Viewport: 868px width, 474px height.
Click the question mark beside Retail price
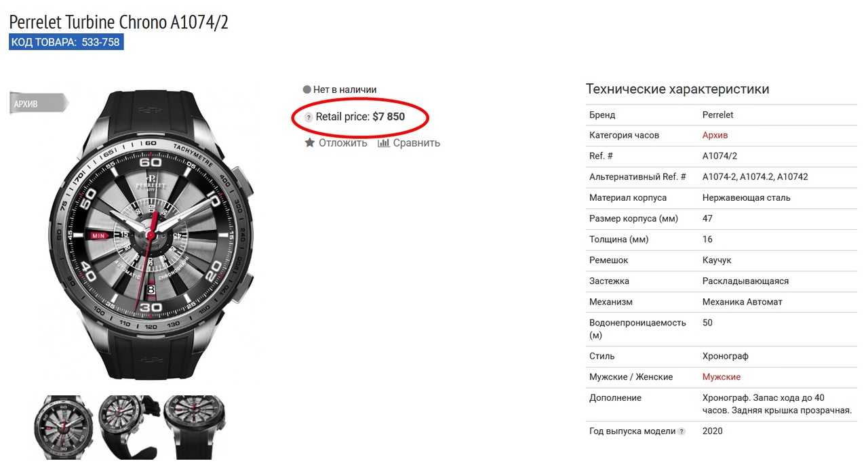point(309,117)
